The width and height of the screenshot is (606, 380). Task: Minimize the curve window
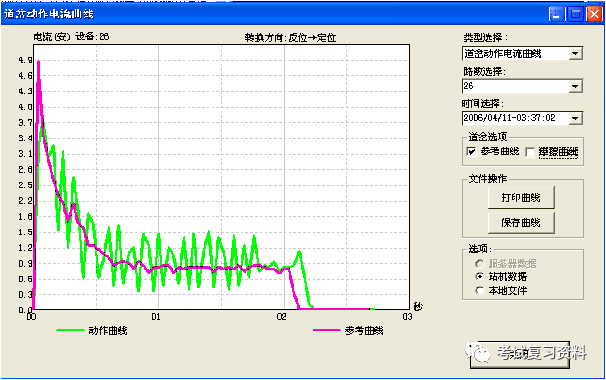pyautogui.click(x=556, y=14)
